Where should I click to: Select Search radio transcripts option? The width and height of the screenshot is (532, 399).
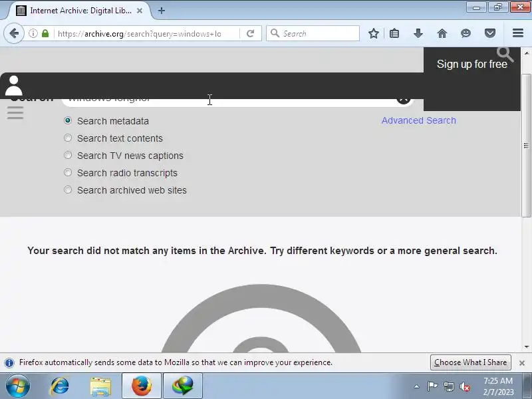(68, 172)
